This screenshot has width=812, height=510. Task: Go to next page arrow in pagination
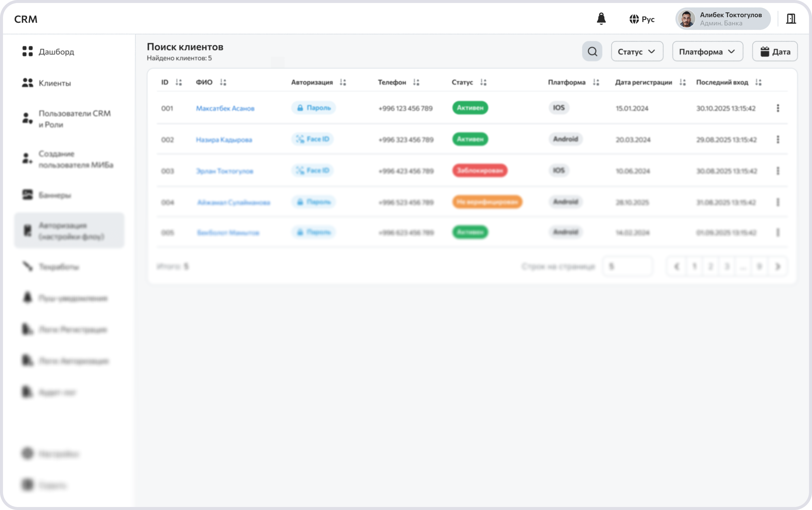pos(778,267)
